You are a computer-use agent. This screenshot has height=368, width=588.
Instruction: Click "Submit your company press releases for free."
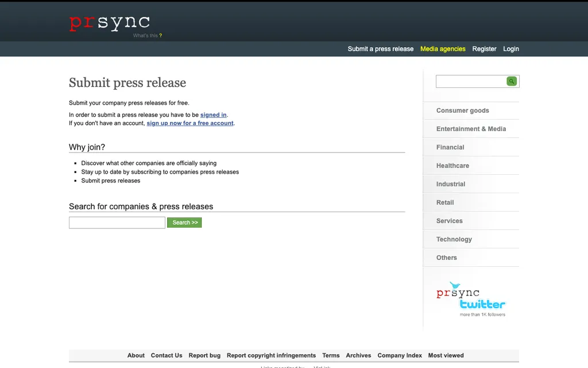pyautogui.click(x=129, y=103)
